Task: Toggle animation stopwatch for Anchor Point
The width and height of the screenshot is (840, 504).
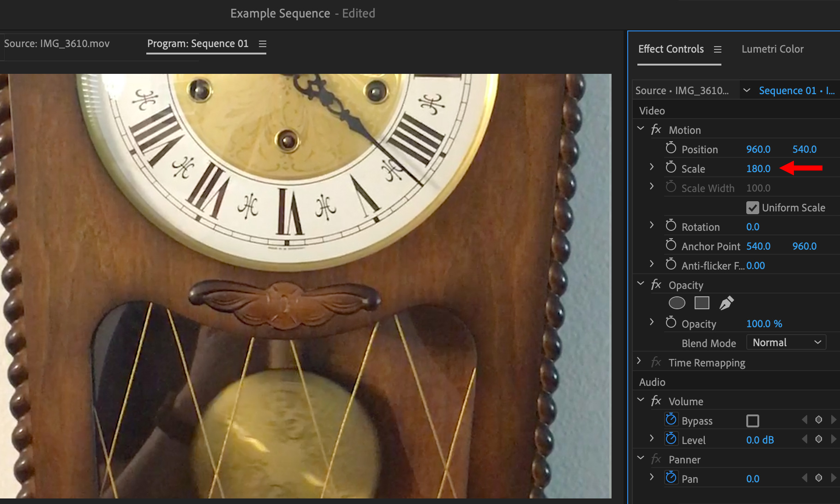Action: point(671,246)
